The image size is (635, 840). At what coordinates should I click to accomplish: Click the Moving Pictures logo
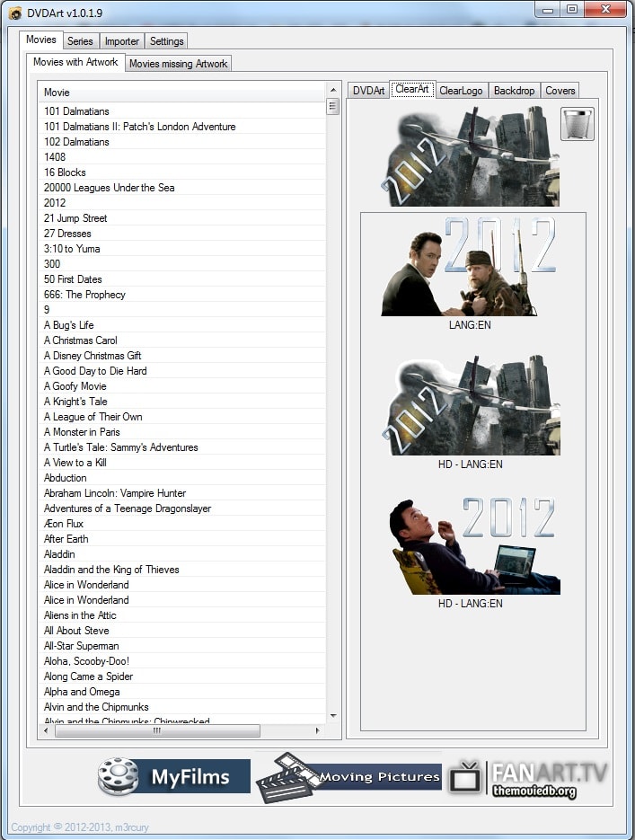[x=349, y=777]
